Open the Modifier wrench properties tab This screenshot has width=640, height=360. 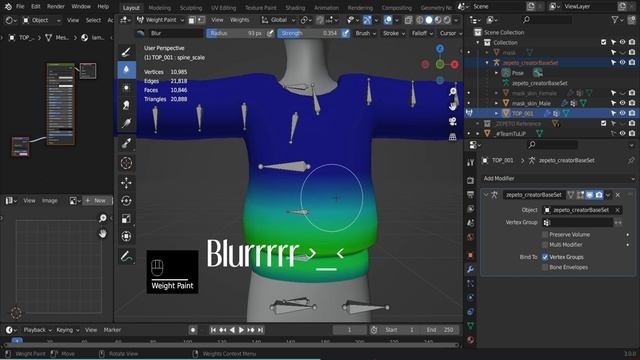click(471, 269)
